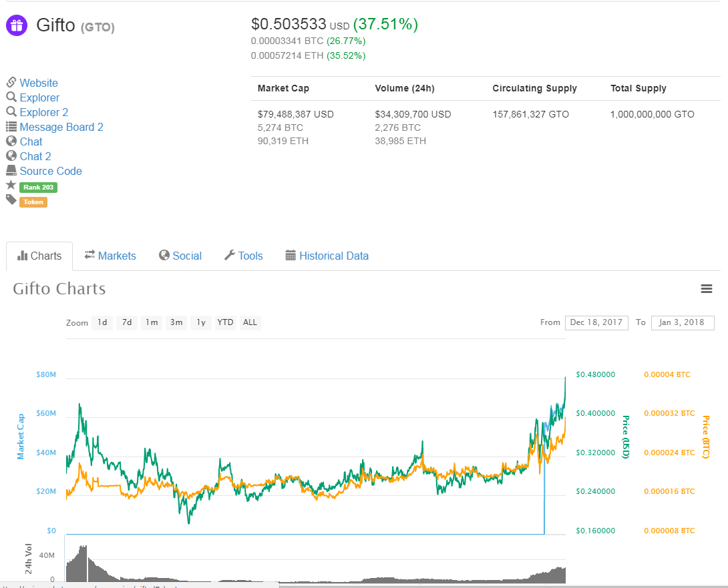
Task: Open the Chat link
Action: (x=31, y=141)
